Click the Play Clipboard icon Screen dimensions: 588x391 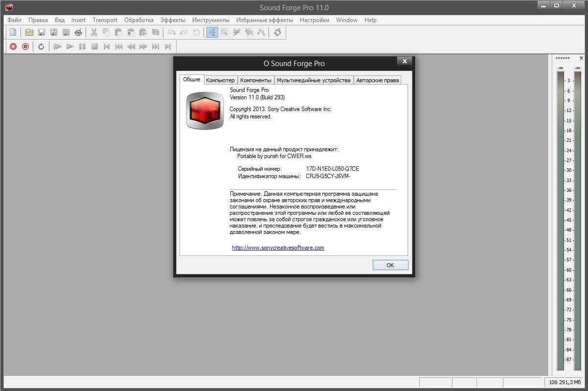143,33
